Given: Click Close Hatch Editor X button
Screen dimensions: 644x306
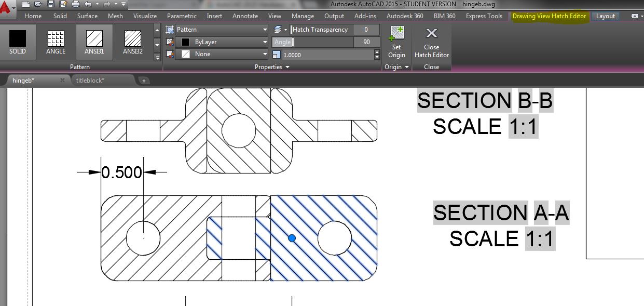Looking at the screenshot, I should pos(432,42).
